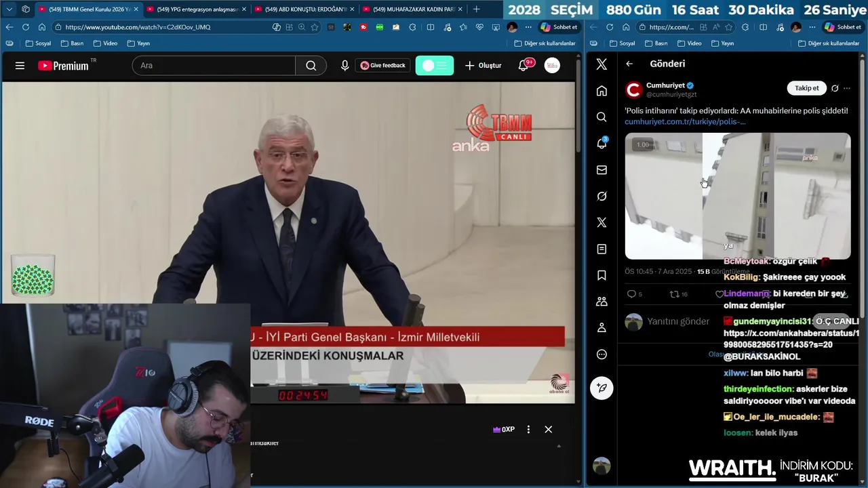The width and height of the screenshot is (868, 488).
Task: Expand Diğer sık kullanılanlar in X browser
Action: (x=829, y=43)
